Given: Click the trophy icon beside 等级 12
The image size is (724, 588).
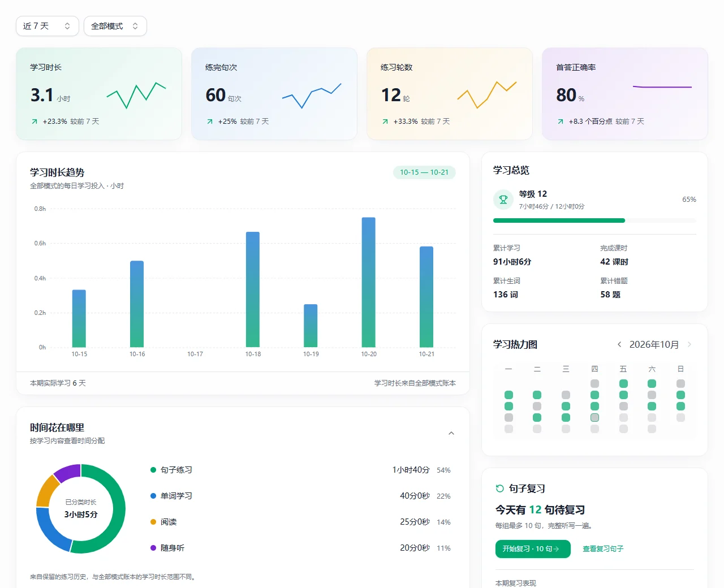Looking at the screenshot, I should point(503,200).
